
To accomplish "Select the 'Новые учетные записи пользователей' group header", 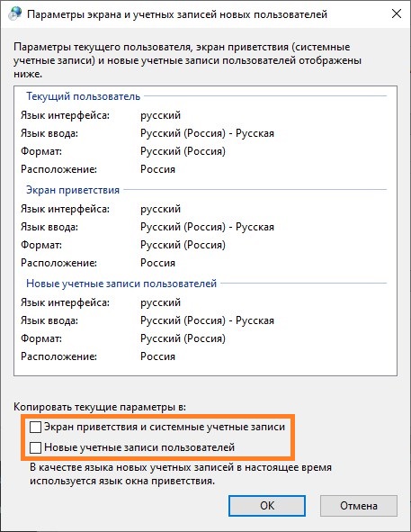I will pos(121,284).
